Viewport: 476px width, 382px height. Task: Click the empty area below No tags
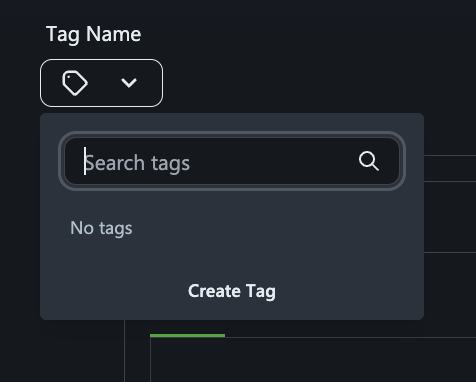pos(232,257)
